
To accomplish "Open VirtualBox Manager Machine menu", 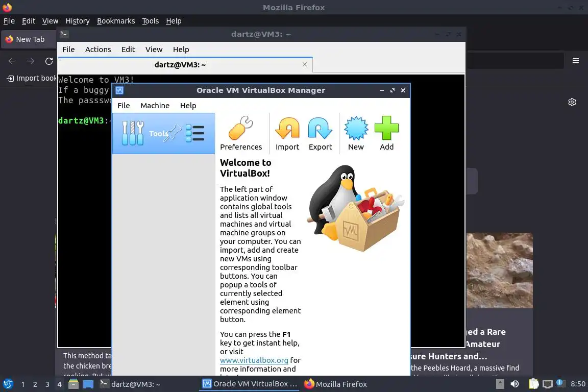I will (155, 106).
